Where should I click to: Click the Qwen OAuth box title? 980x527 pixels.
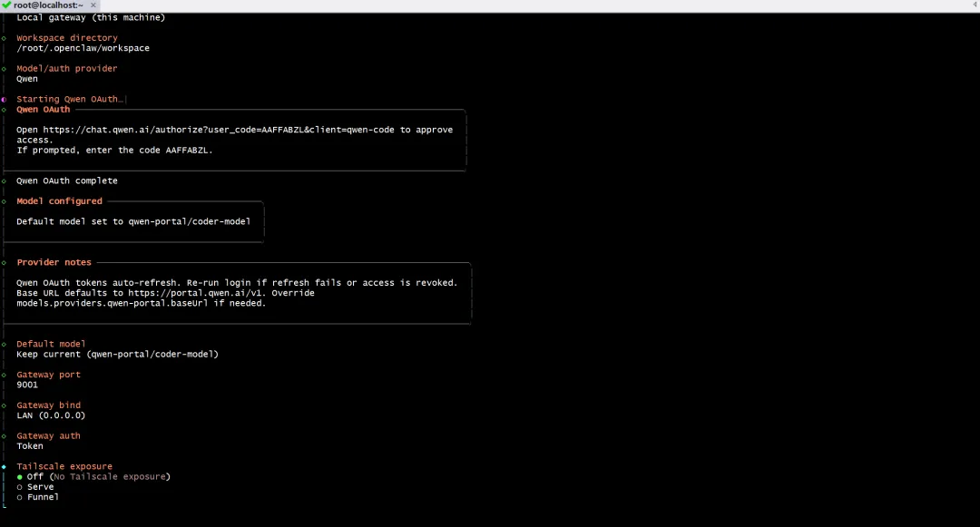44,109
